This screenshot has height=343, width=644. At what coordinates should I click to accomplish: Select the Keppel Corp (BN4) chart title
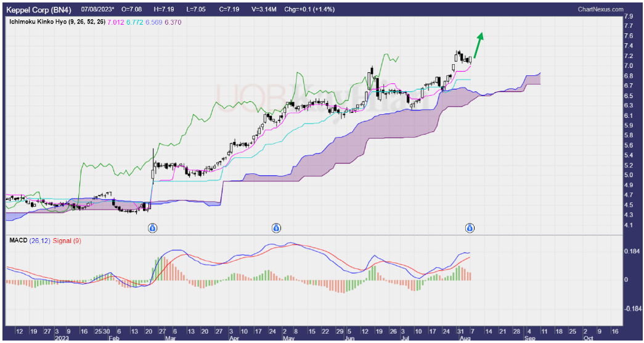[x=39, y=9]
